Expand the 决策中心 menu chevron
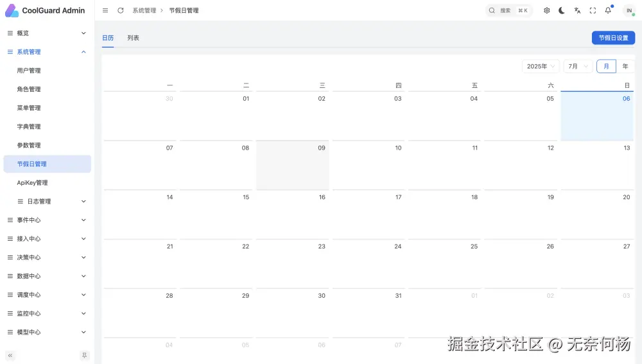The width and height of the screenshot is (642, 364). [83, 257]
